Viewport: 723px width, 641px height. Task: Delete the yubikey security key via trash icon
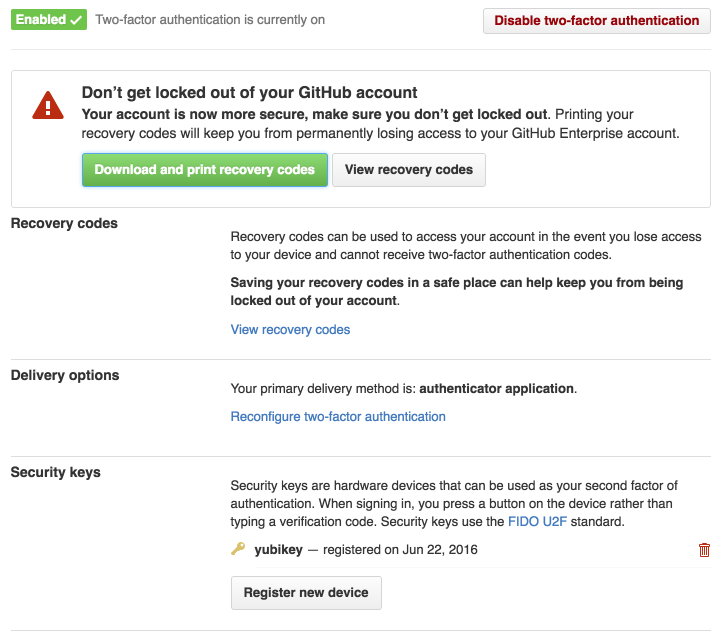click(x=704, y=550)
